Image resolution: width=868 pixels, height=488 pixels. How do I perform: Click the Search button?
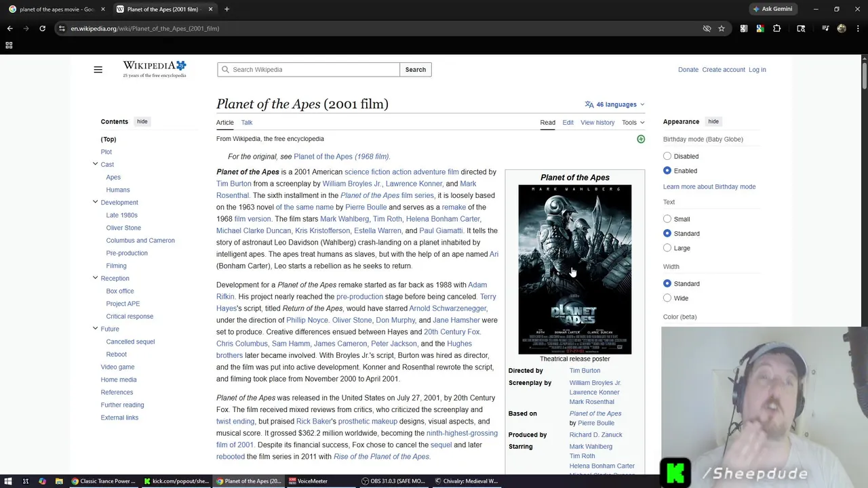tap(416, 70)
